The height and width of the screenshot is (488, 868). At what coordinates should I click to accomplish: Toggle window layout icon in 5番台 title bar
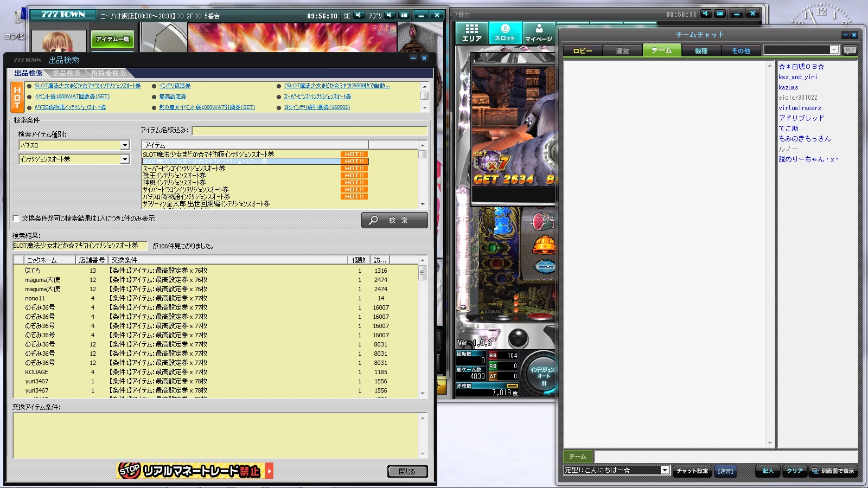(x=404, y=15)
